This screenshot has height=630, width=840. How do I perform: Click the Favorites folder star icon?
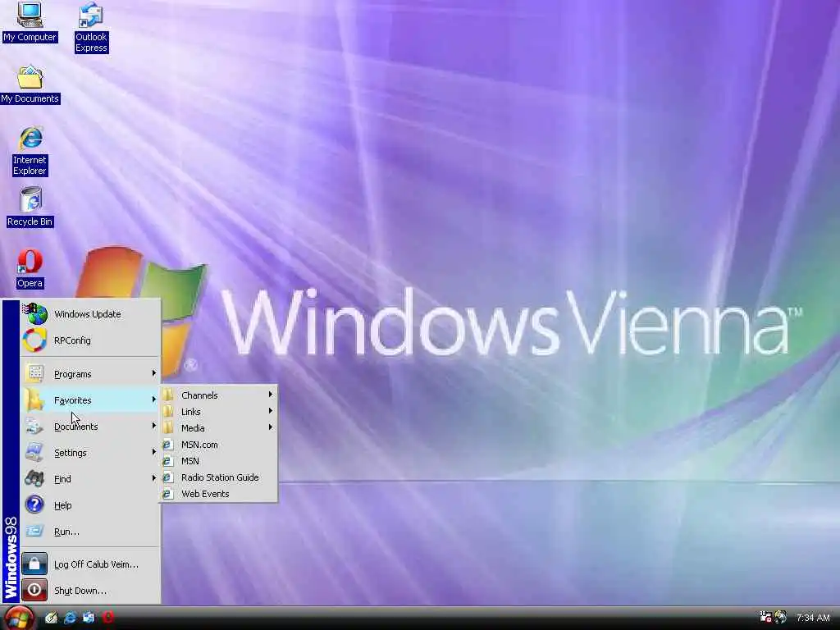[35, 399]
